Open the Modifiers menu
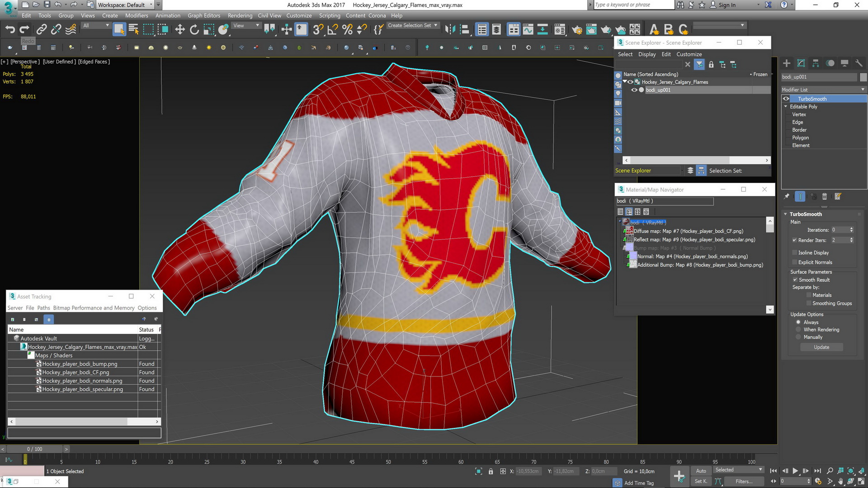 137,15
